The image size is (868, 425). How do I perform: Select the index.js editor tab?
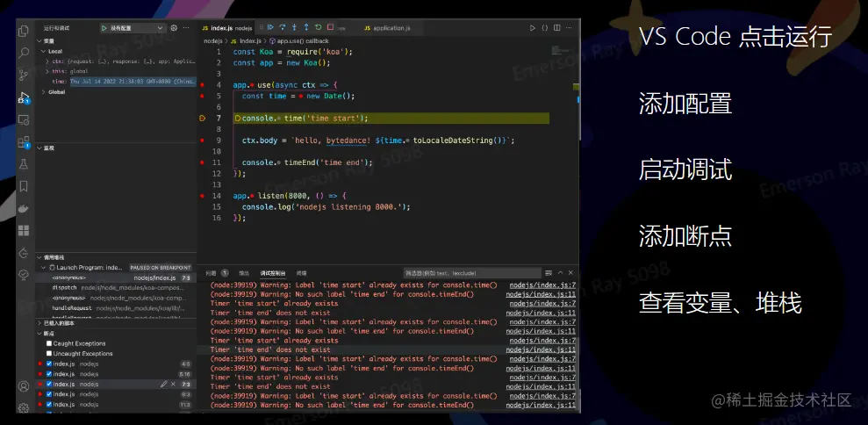click(226, 28)
